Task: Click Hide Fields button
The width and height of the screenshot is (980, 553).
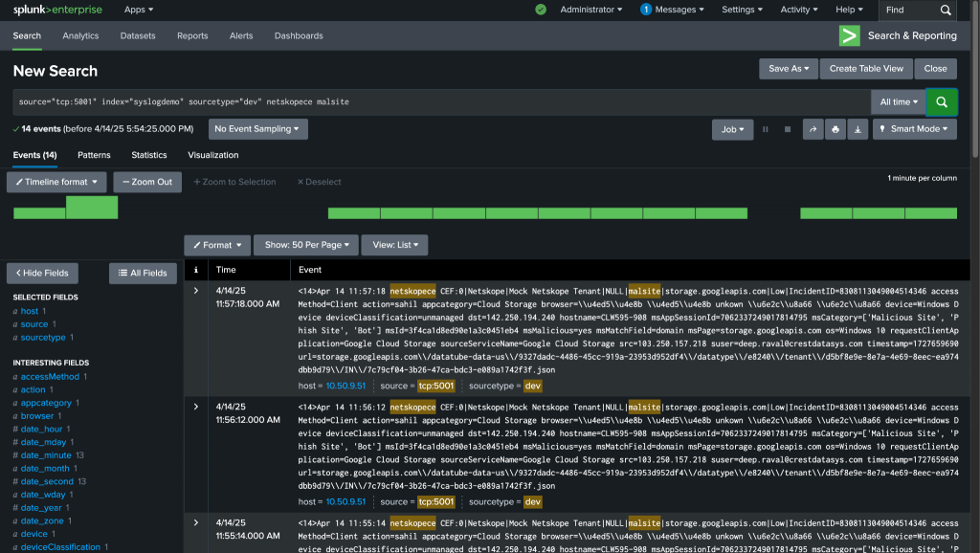Action: [42, 273]
